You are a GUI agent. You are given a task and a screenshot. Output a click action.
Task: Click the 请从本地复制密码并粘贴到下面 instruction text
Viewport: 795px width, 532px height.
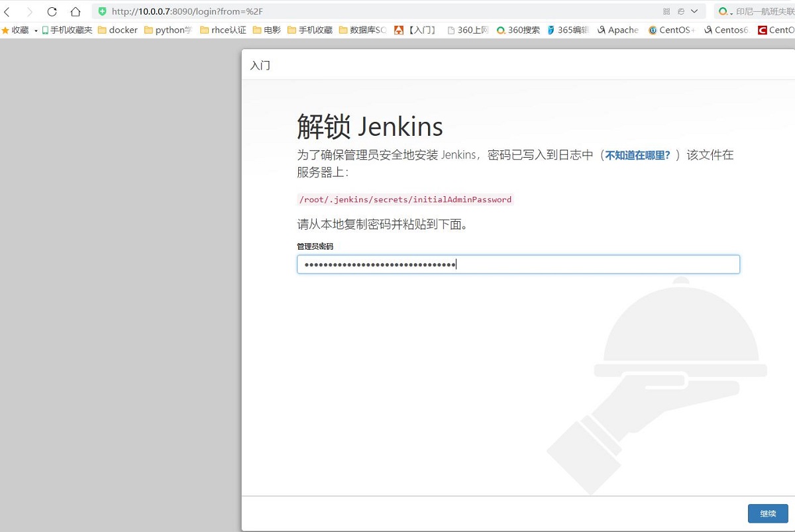(383, 225)
